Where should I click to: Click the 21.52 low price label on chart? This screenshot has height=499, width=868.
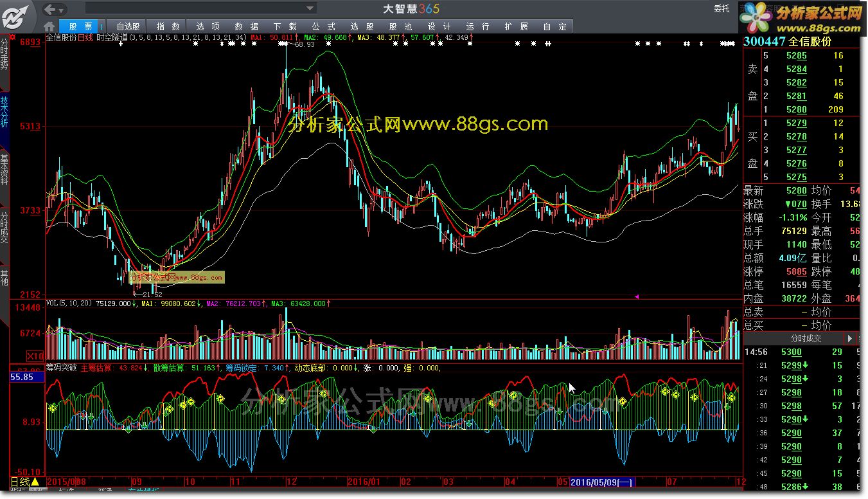[x=153, y=294]
